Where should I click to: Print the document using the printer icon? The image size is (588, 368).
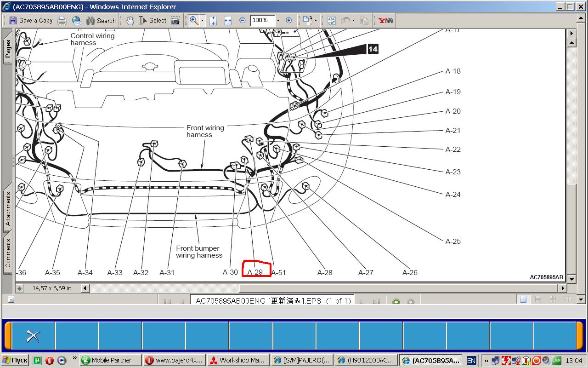pos(62,20)
